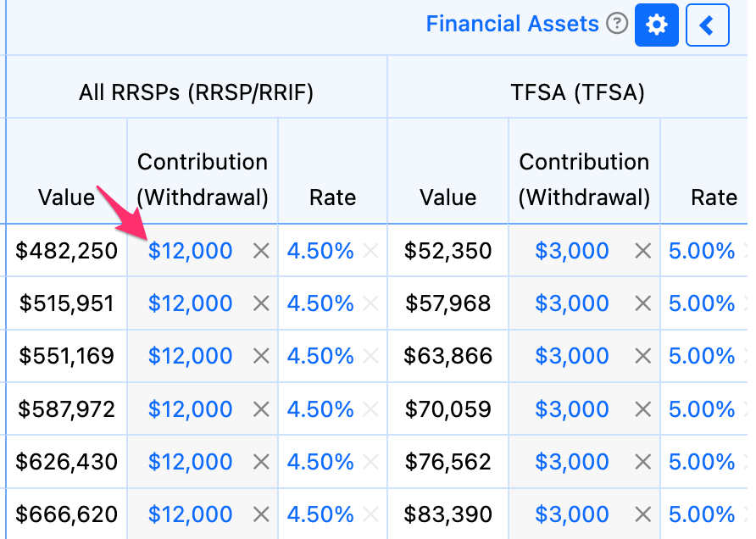
Task: Open Financial Assets settings gear
Action: (x=656, y=25)
